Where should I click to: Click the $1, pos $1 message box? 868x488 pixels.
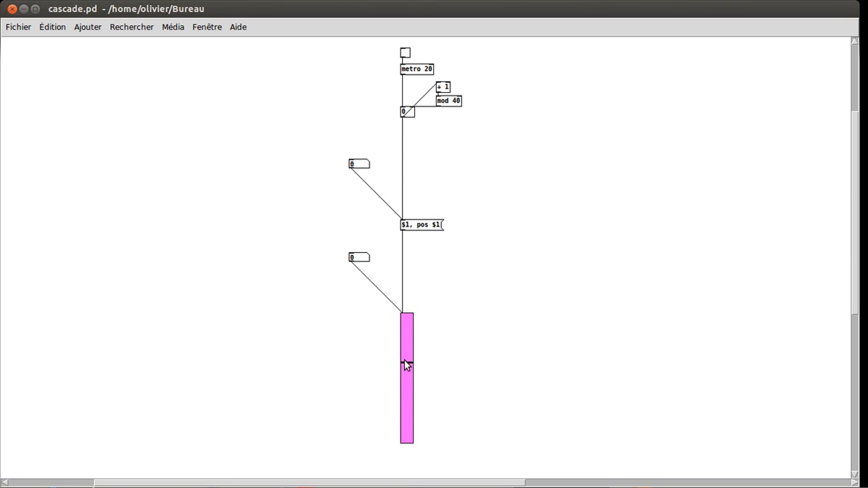point(422,225)
